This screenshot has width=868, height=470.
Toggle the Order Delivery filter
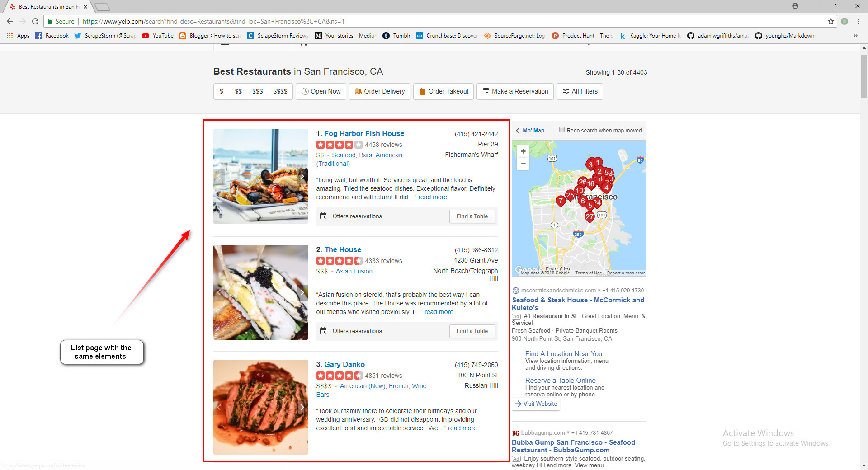[380, 91]
